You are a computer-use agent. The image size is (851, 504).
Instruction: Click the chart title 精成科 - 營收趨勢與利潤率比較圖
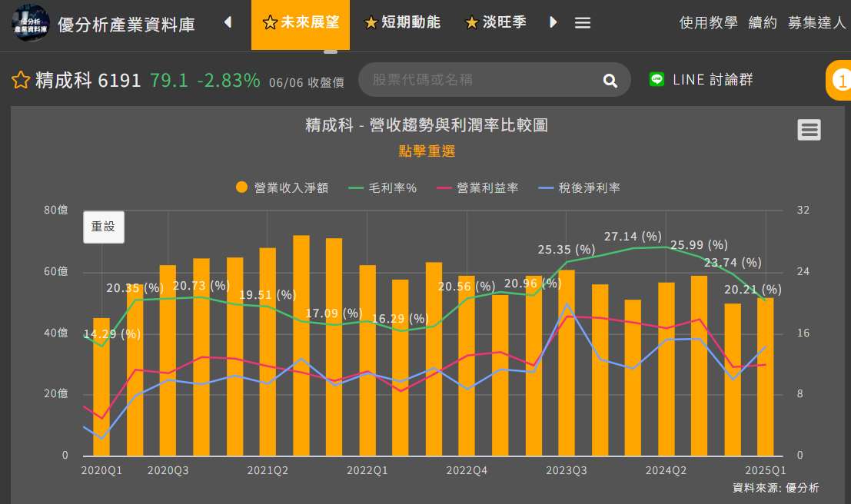(427, 125)
